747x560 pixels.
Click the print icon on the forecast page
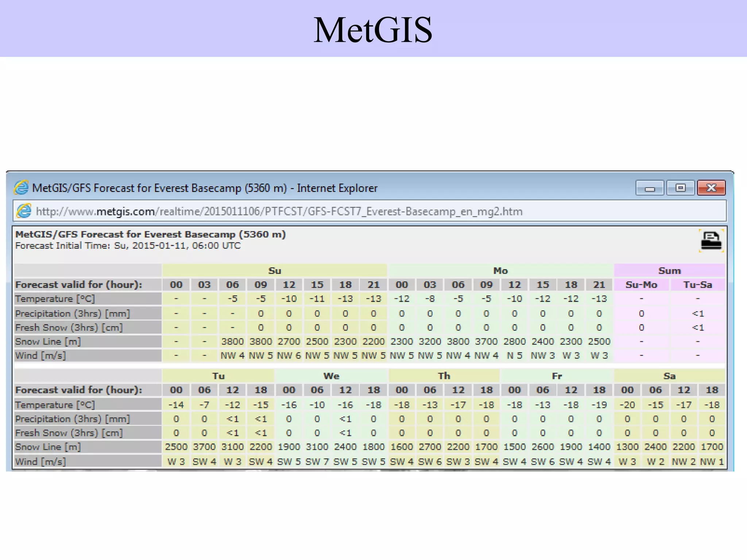(711, 241)
